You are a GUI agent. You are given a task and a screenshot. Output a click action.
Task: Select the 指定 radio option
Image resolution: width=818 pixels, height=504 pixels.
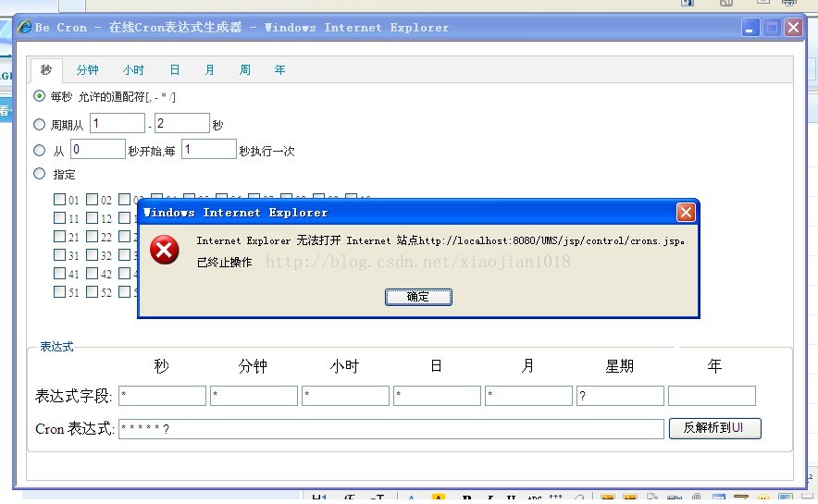[39, 174]
